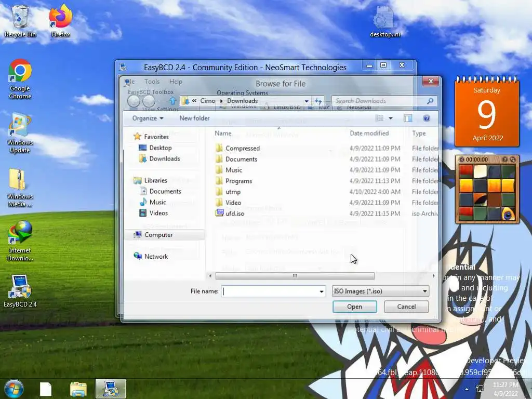
Task: Open the Recycle Bin desktop icon
Action: (20, 21)
